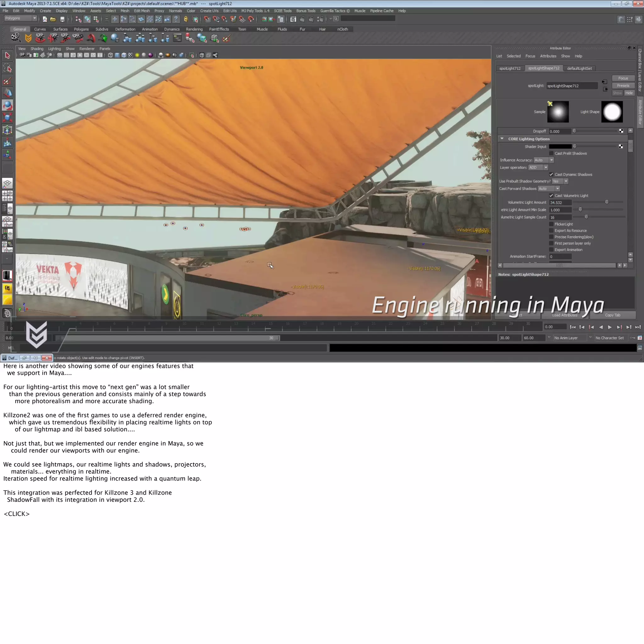Select the Rotate tool in toolbox
The image size is (644, 644).
tap(7, 105)
